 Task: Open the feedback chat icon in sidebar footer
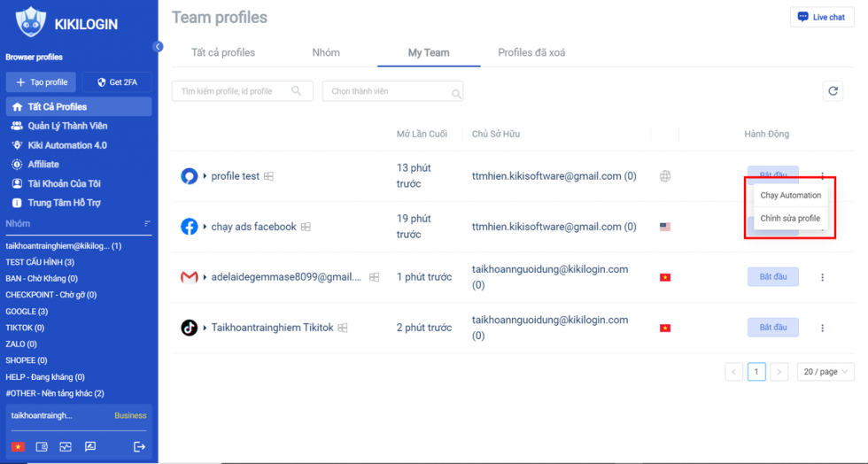(90, 447)
